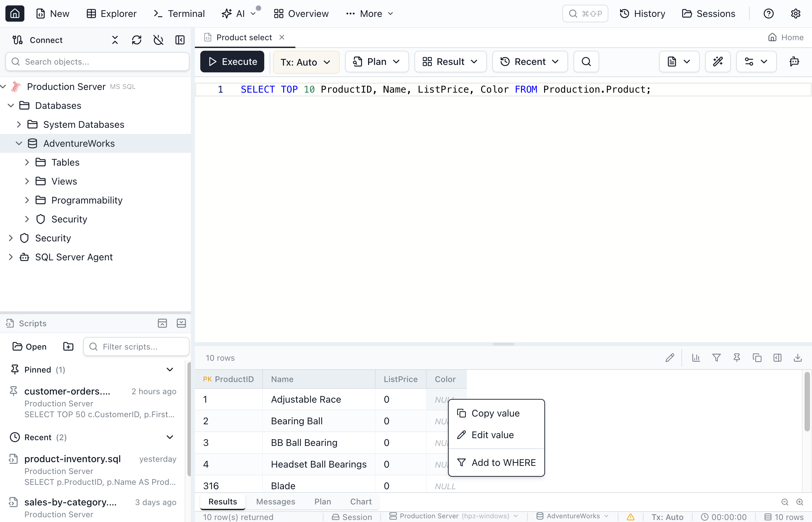
Task: Open the Result dropdown
Action: pos(450,62)
